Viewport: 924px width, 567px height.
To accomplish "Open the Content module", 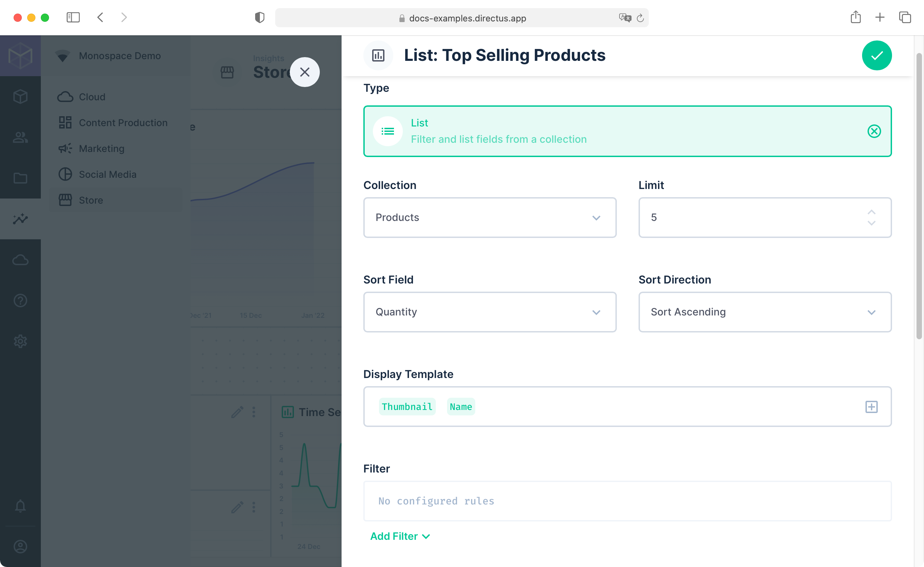I will tap(20, 97).
